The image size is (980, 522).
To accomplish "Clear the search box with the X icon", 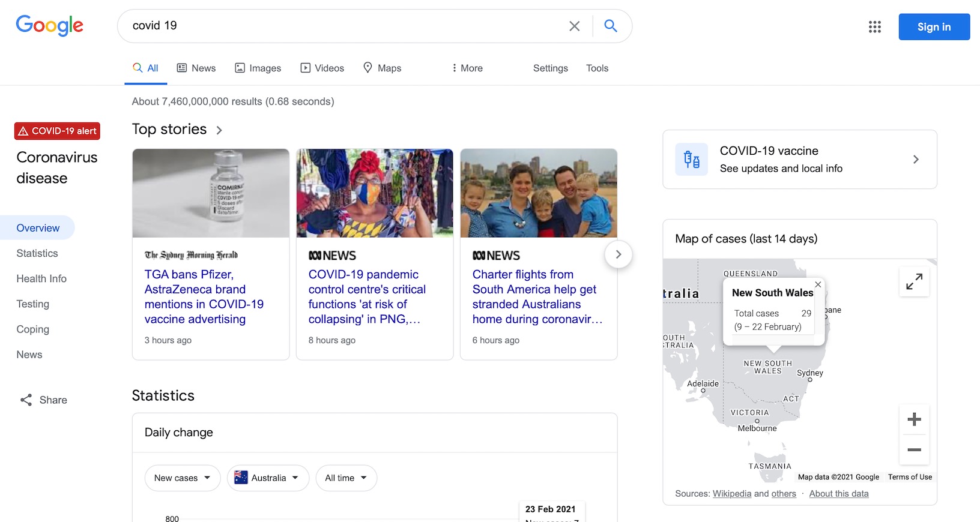I will [x=574, y=26].
